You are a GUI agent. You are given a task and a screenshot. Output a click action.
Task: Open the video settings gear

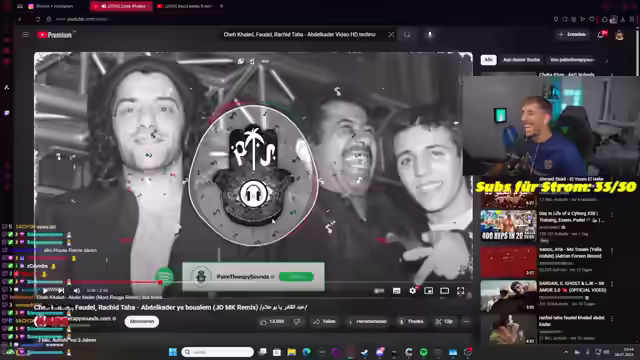click(413, 291)
